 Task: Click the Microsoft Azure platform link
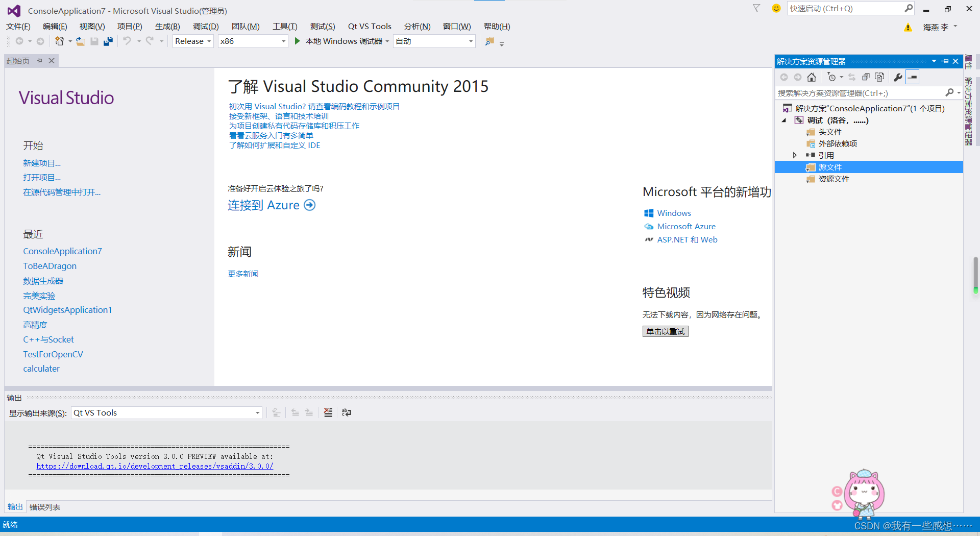point(686,226)
